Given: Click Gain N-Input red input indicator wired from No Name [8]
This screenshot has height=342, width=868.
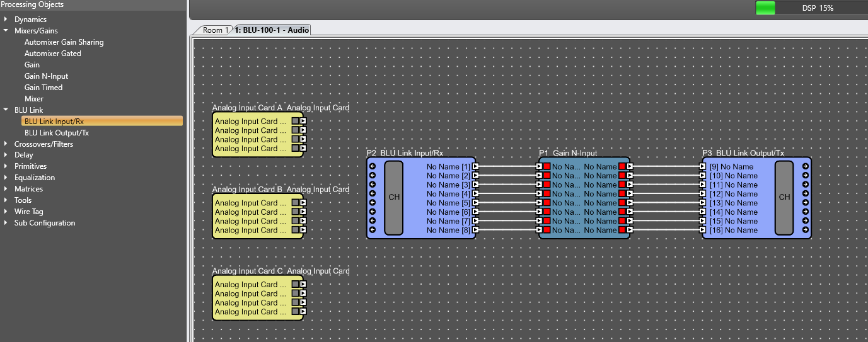Looking at the screenshot, I should 547,231.
